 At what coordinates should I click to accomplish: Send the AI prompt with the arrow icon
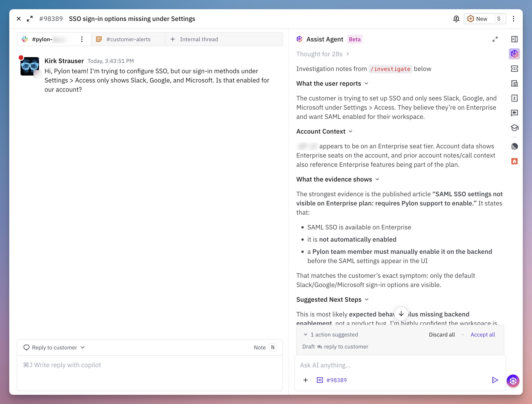495,380
